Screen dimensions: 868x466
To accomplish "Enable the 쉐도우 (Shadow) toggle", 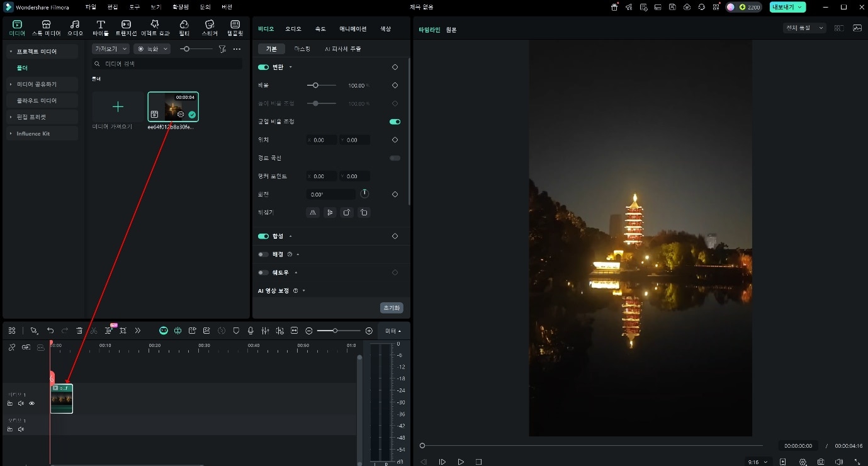I will (x=264, y=273).
